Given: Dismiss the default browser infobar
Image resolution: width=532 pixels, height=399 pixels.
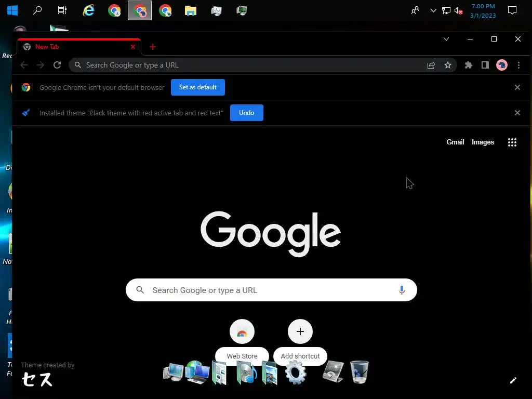Looking at the screenshot, I should (x=517, y=87).
